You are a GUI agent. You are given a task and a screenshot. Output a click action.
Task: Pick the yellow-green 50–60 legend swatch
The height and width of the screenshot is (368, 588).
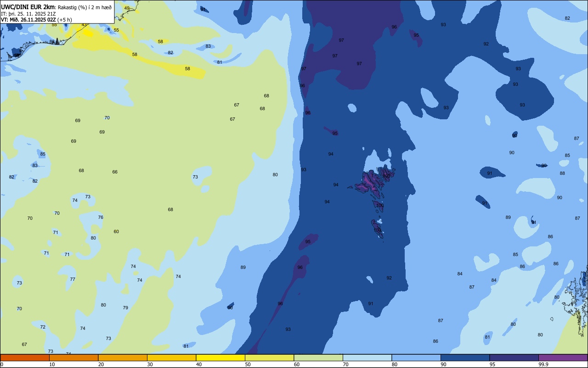(x=269, y=357)
